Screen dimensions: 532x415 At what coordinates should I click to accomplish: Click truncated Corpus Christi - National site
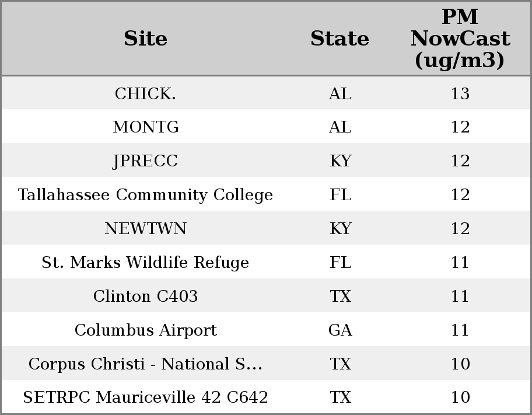[145, 364]
